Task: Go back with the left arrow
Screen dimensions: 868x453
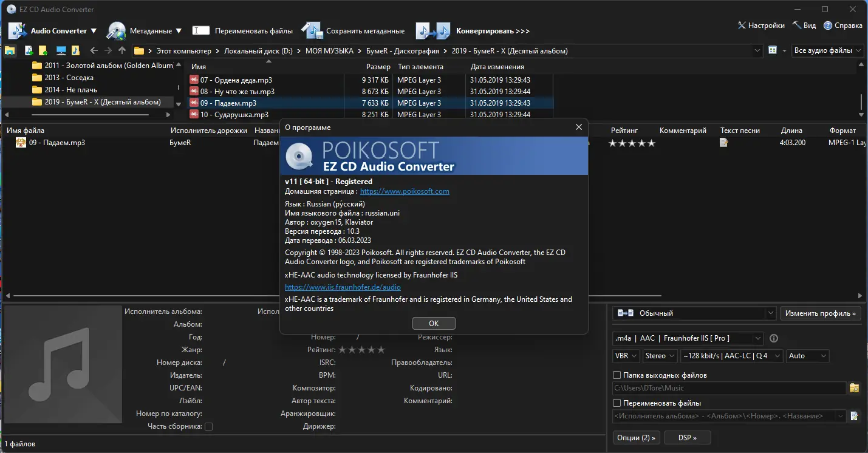Action: pyautogui.click(x=94, y=51)
